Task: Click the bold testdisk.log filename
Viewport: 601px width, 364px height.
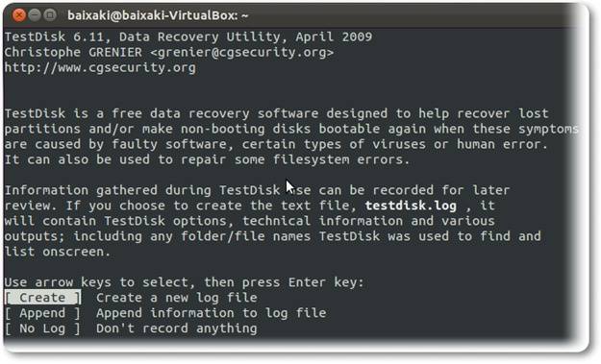Action: (411, 206)
